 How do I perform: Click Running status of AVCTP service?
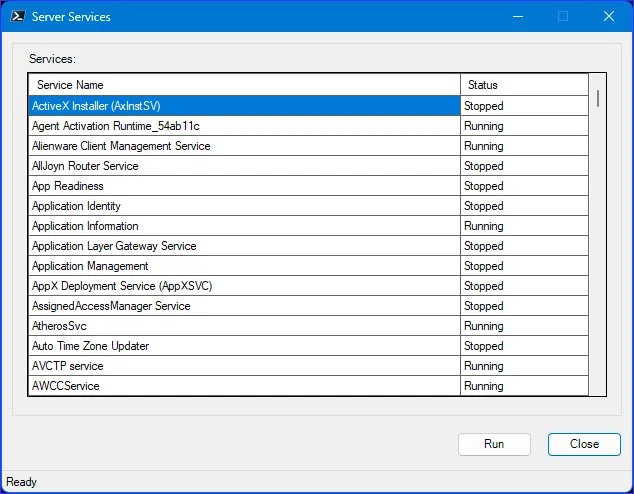pyautogui.click(x=524, y=366)
